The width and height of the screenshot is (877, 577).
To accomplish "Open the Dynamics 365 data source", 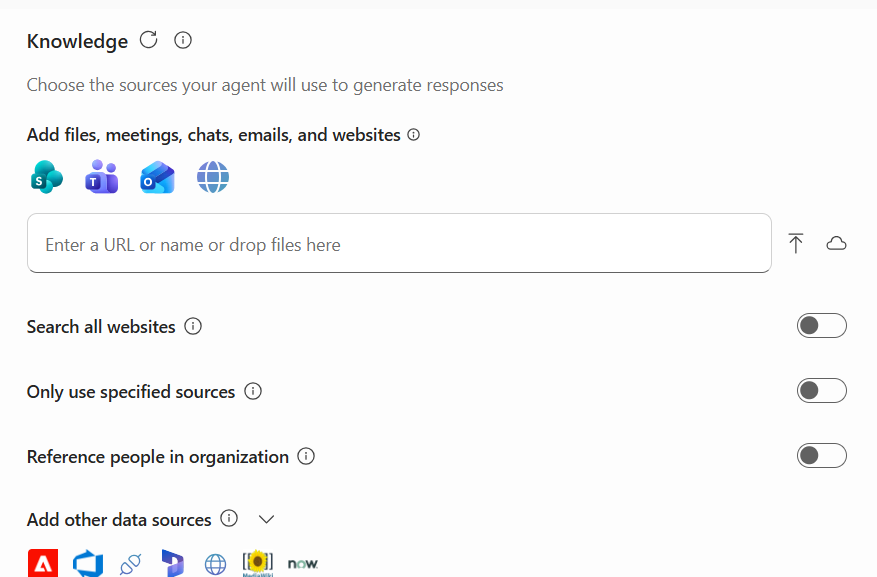I will click(172, 563).
